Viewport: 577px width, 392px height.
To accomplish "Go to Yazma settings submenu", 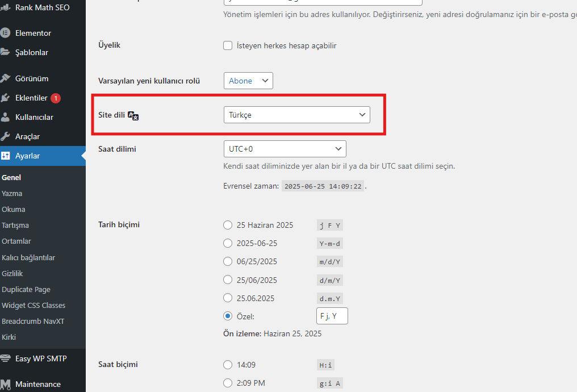I will pos(12,193).
